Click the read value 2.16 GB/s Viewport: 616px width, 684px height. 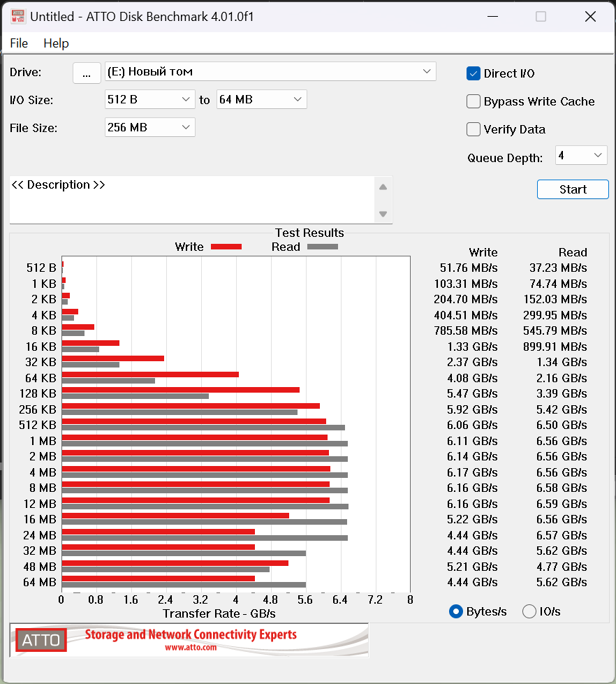coord(562,378)
